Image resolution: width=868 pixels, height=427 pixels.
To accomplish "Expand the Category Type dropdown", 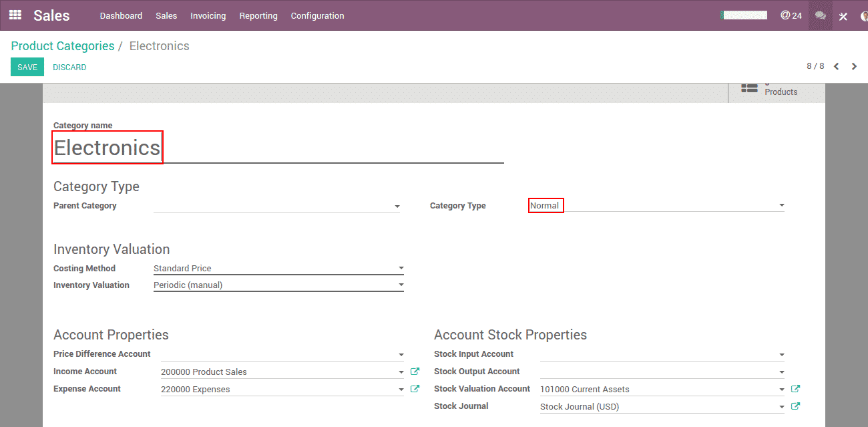I will pos(781,206).
